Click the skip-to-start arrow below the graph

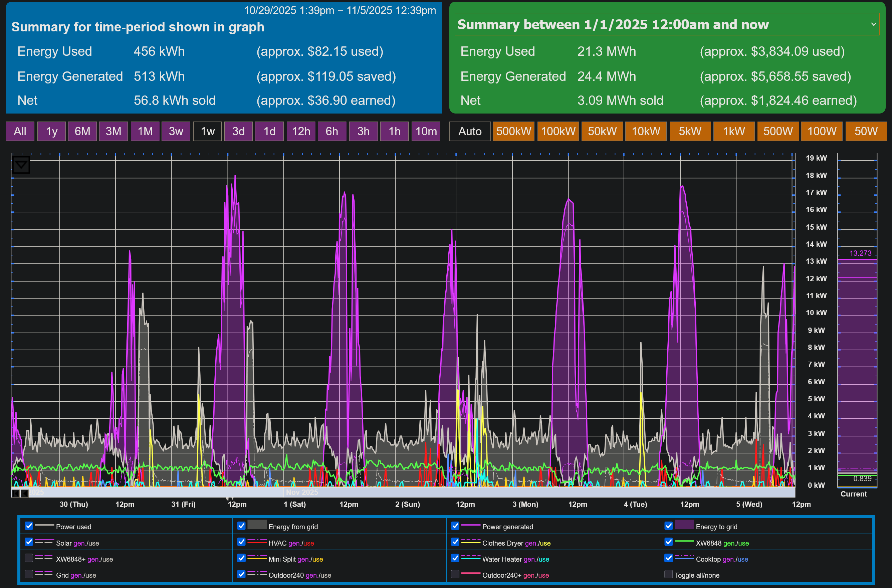pyautogui.click(x=16, y=494)
